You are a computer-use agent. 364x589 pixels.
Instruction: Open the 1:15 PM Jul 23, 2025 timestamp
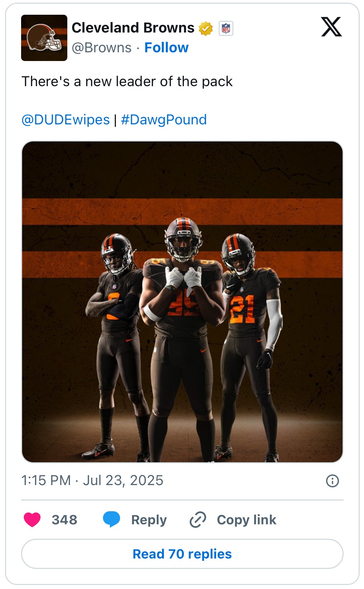point(92,480)
